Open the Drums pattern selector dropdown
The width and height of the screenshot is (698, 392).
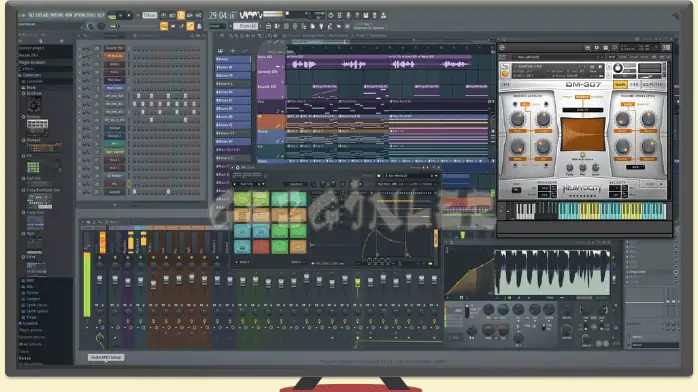[x=246, y=26]
